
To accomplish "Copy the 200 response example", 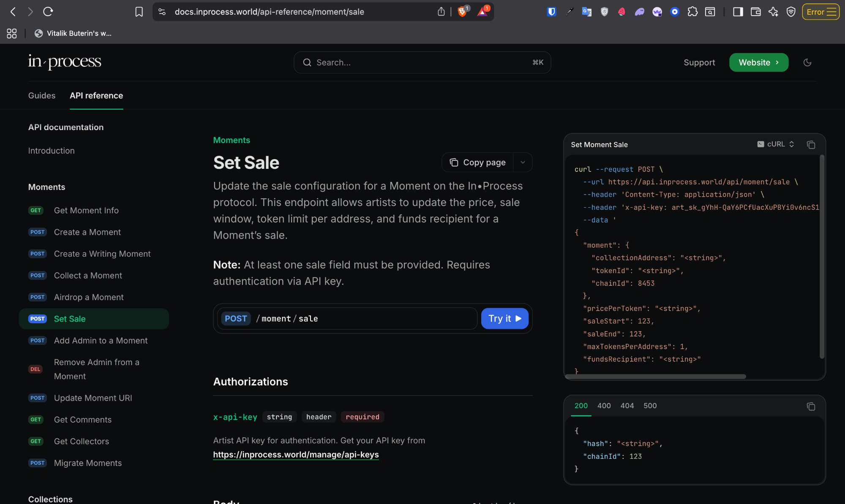I will [810, 406].
